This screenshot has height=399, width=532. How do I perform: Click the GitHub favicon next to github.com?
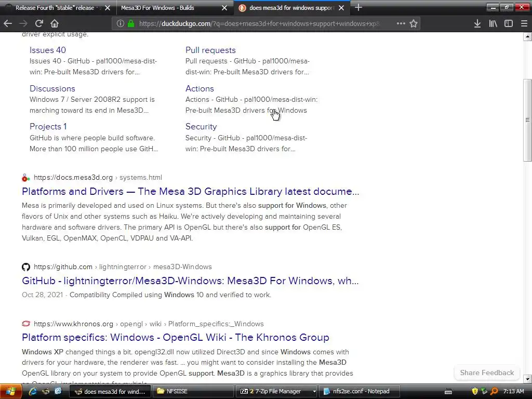26,267
